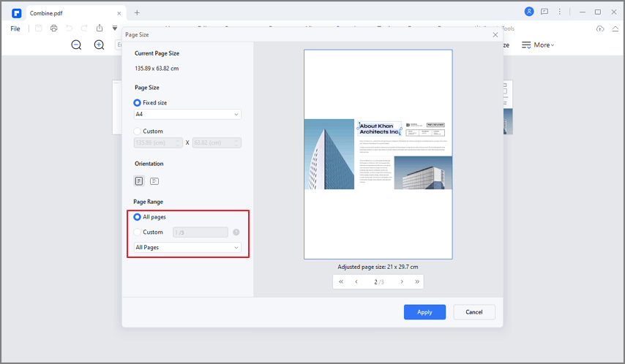Open the All Pages subset dropdown
625x364 pixels.
click(x=187, y=247)
